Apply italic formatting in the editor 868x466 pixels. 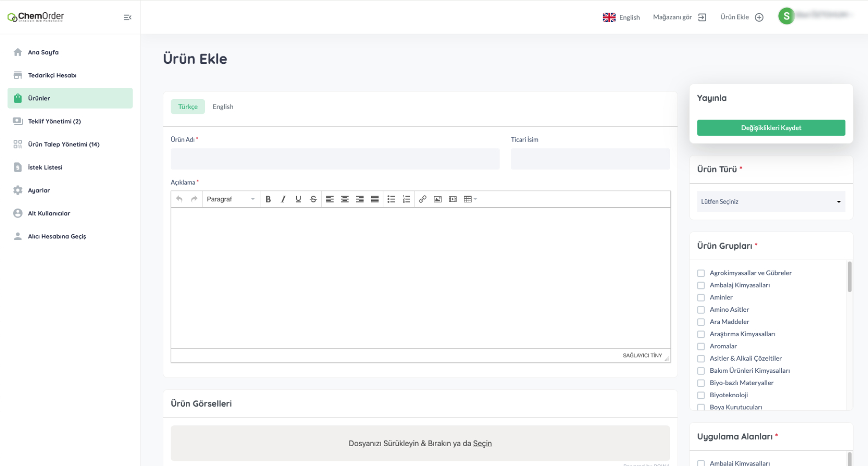tap(283, 199)
